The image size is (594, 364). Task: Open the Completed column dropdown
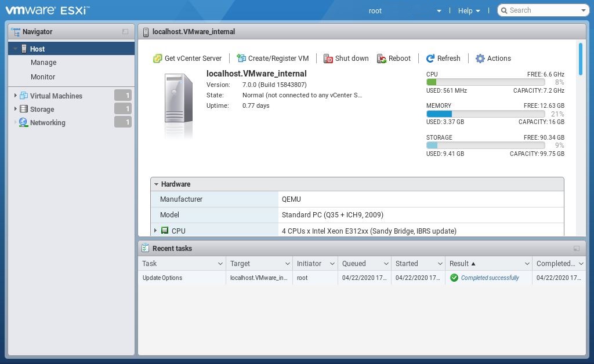[581, 264]
